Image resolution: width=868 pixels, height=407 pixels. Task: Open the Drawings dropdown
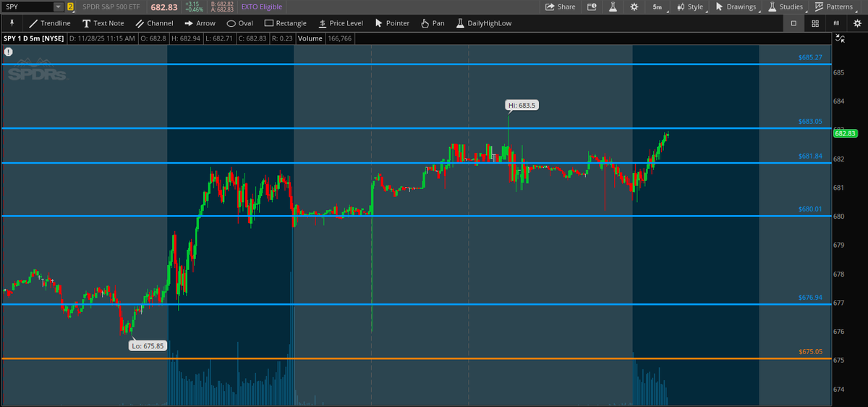point(736,7)
